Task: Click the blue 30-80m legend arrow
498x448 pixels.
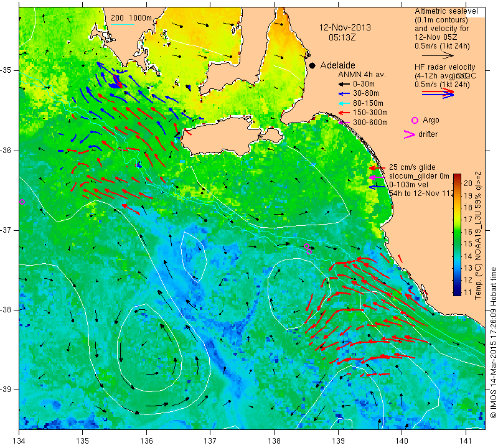Action: [x=344, y=94]
